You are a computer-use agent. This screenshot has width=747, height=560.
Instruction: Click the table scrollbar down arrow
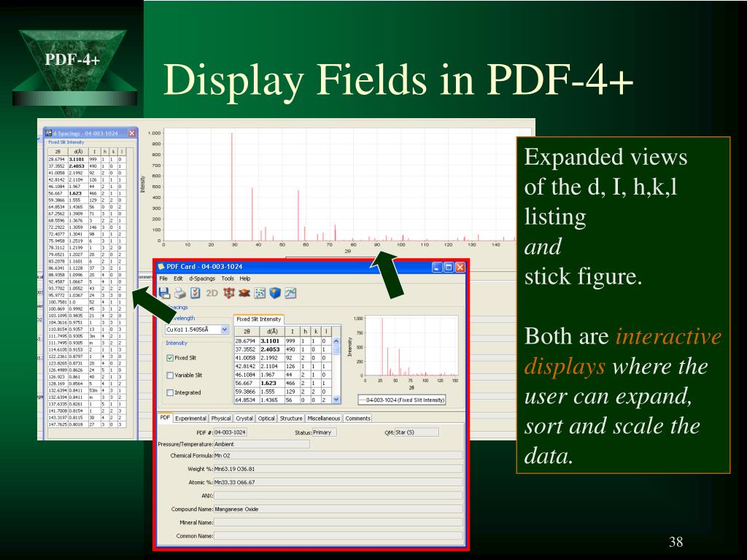click(x=336, y=400)
